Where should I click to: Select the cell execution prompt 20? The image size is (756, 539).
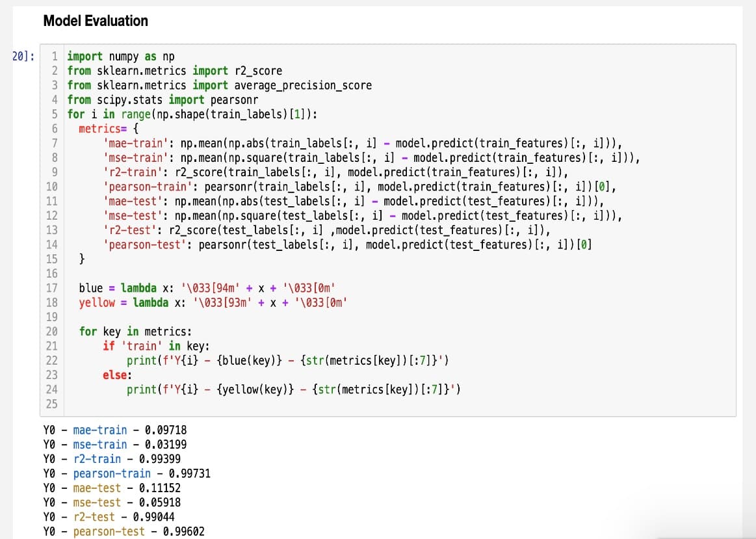[x=23, y=57]
